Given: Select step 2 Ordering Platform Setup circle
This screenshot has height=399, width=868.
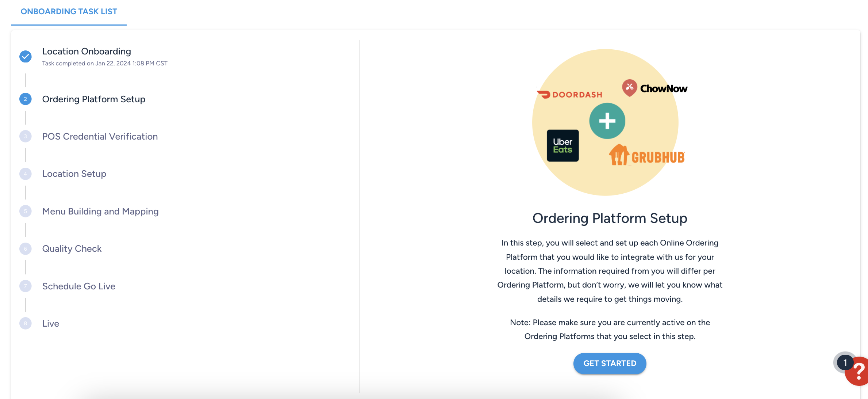Looking at the screenshot, I should (x=25, y=99).
